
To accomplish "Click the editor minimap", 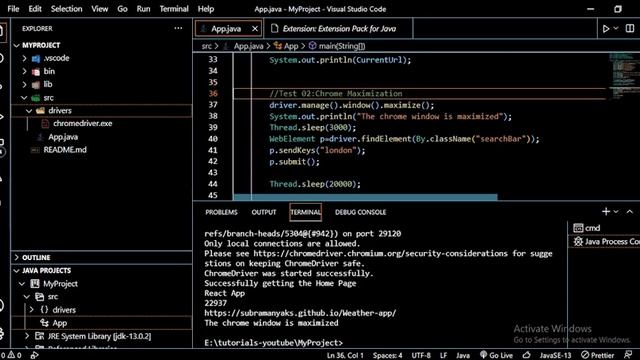I will point(623,76).
